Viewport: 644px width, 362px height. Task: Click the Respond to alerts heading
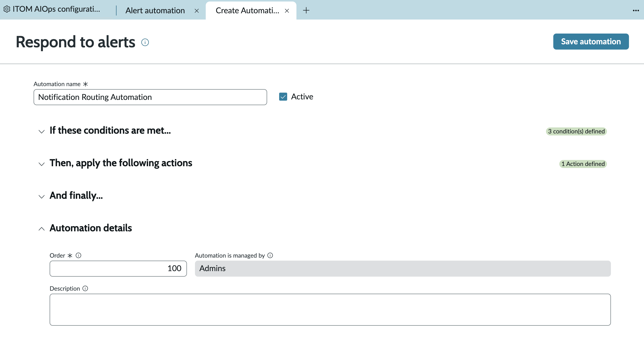pos(75,42)
